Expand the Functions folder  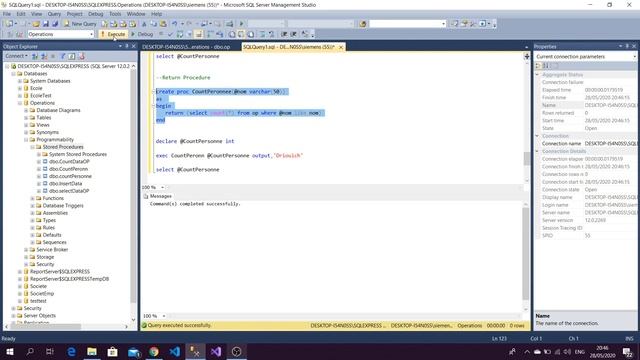click(32, 198)
